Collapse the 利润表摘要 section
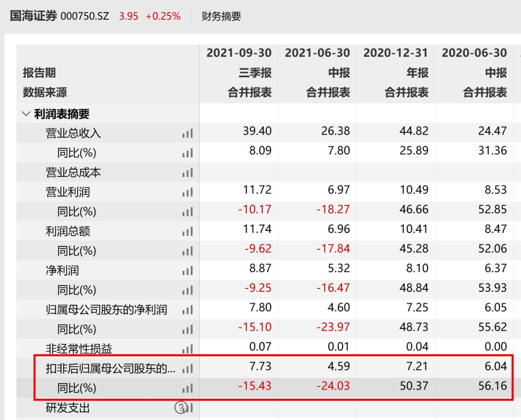This screenshot has width=521, height=420. pyautogui.click(x=26, y=114)
